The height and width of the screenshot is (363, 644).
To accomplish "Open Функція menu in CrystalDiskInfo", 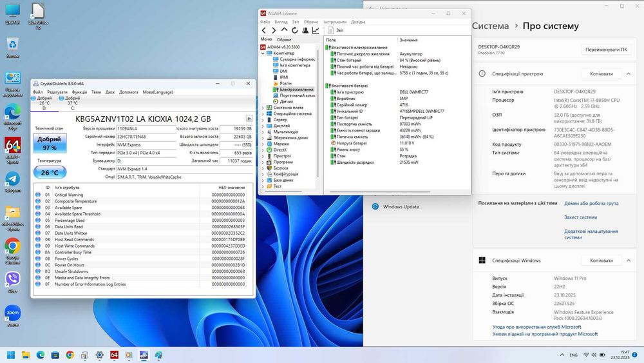I will pyautogui.click(x=79, y=92).
